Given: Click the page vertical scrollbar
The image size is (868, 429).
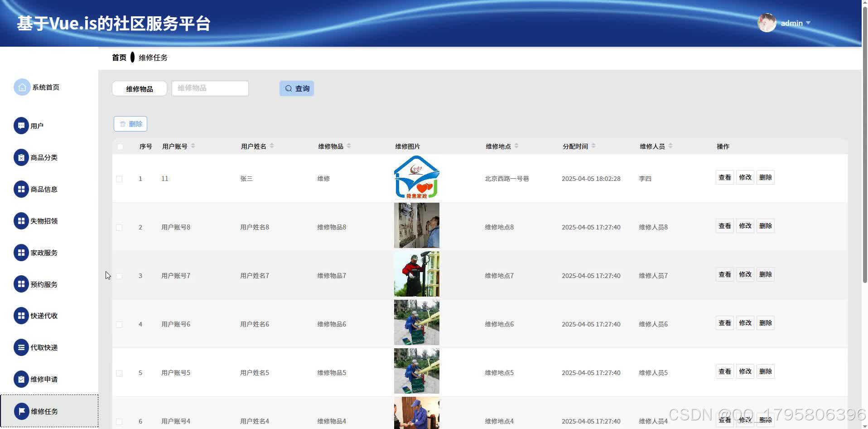Looking at the screenshot, I should (x=865, y=145).
